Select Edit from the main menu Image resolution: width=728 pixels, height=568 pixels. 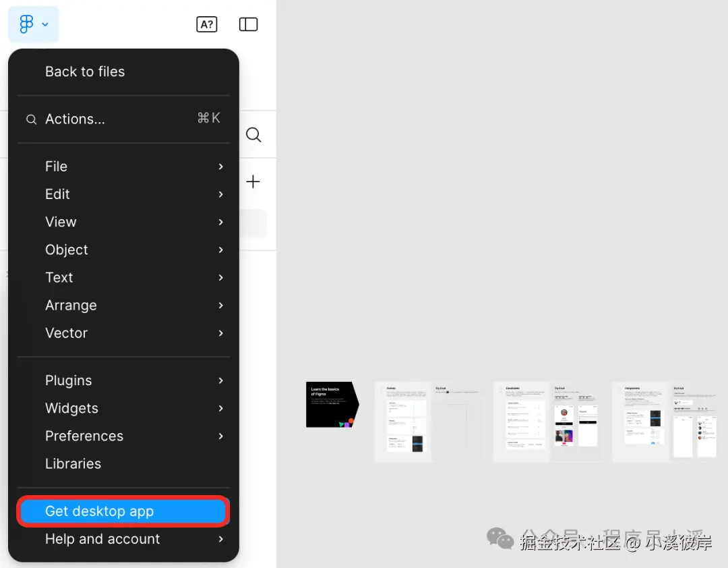57,194
